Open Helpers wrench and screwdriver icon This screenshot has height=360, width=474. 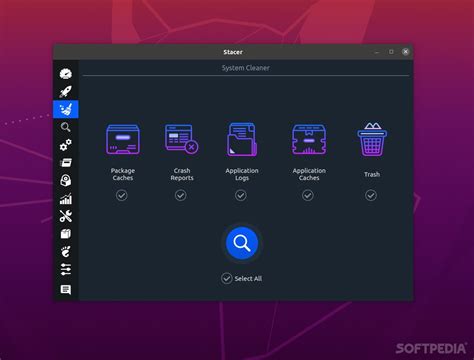pyautogui.click(x=66, y=216)
